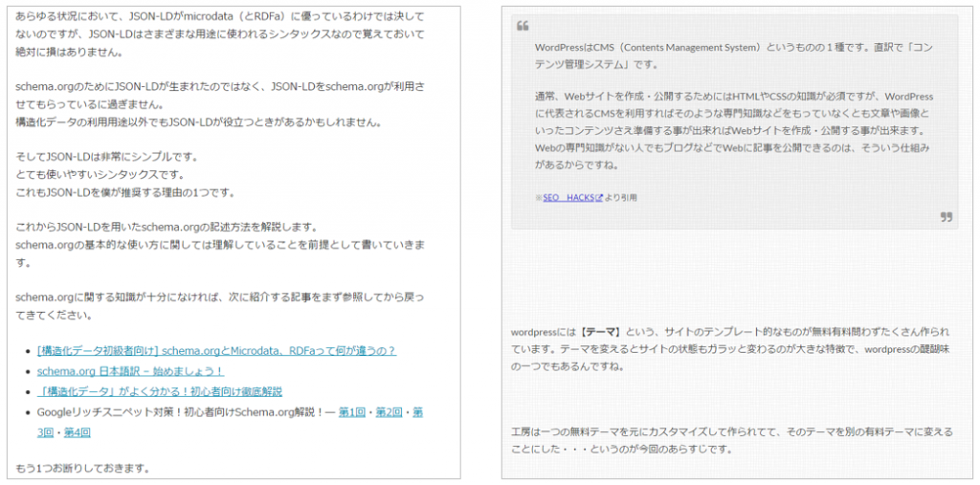Screen dimensions: 980x485
Task: Click the line starting 'schema.orgに関する知識が十分になければ'
Action: click(x=220, y=297)
